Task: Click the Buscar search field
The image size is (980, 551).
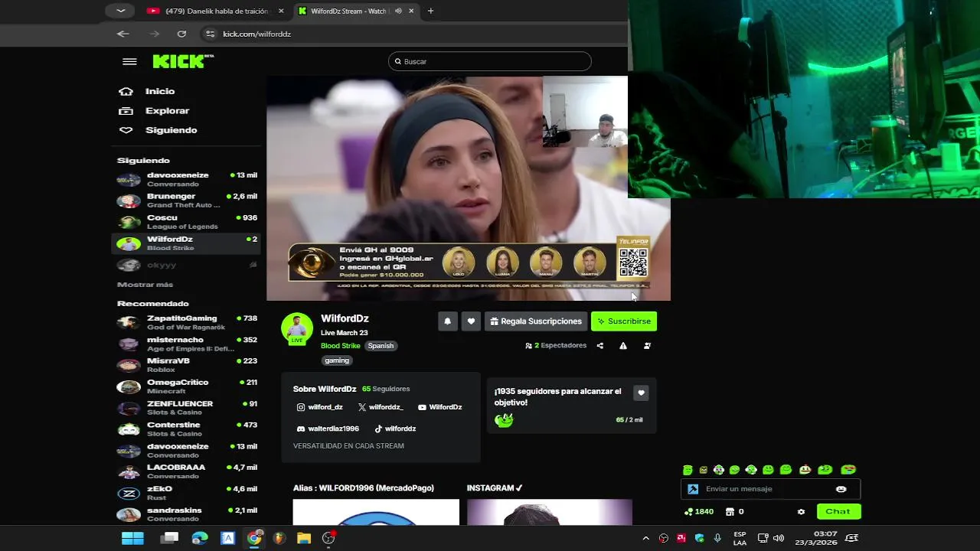Action: 490,61
